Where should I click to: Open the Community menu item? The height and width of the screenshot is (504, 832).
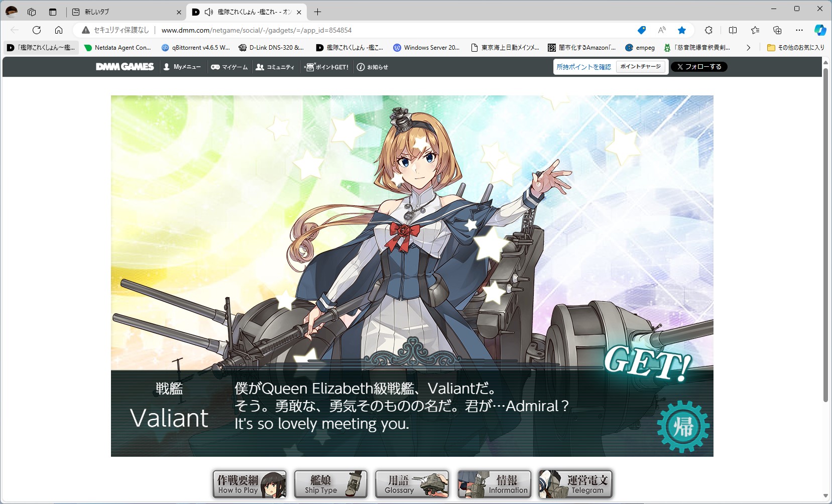click(275, 67)
